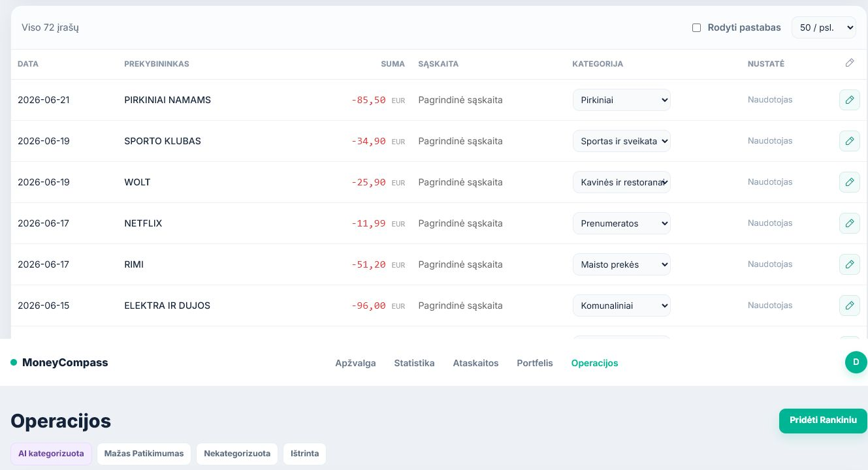The width and height of the screenshot is (868, 470).
Task: Select the Nekategorizuota filter chip
Action: point(237,454)
